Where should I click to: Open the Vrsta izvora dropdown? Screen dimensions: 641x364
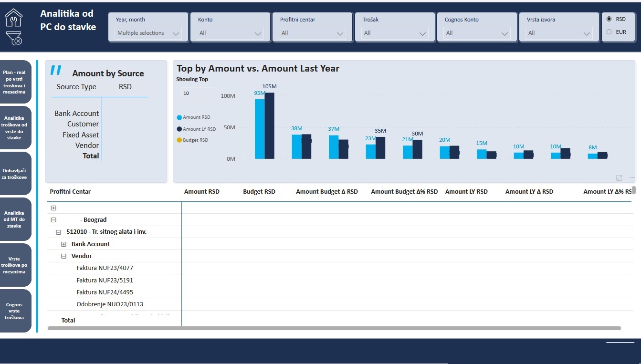coord(559,33)
